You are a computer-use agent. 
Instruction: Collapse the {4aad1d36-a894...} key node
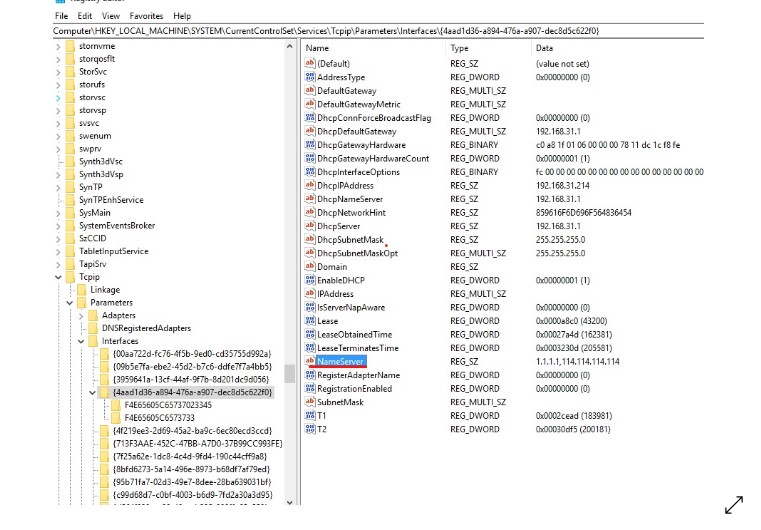click(x=92, y=393)
